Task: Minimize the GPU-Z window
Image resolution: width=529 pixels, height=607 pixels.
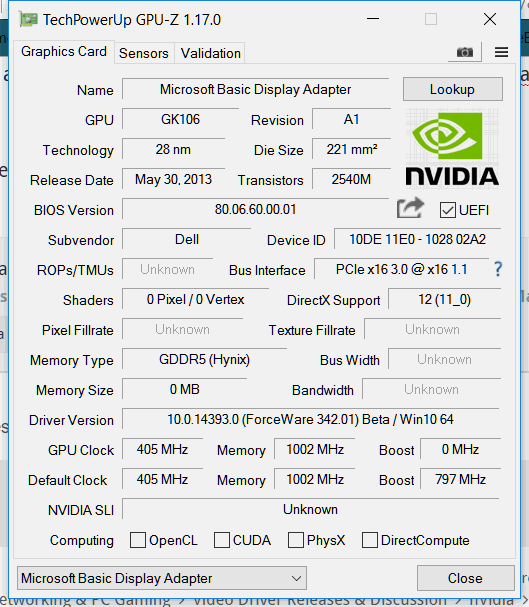Action: pyautogui.click(x=373, y=19)
